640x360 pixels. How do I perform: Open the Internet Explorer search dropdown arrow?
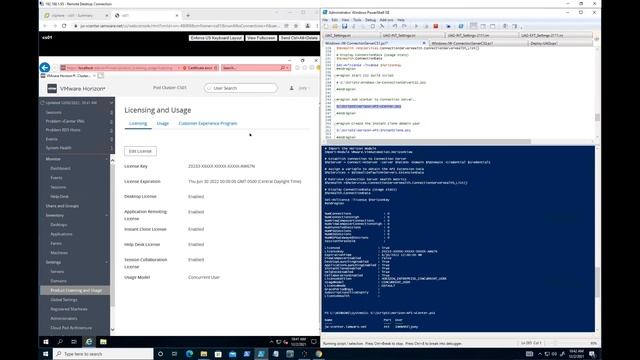pos(288,68)
